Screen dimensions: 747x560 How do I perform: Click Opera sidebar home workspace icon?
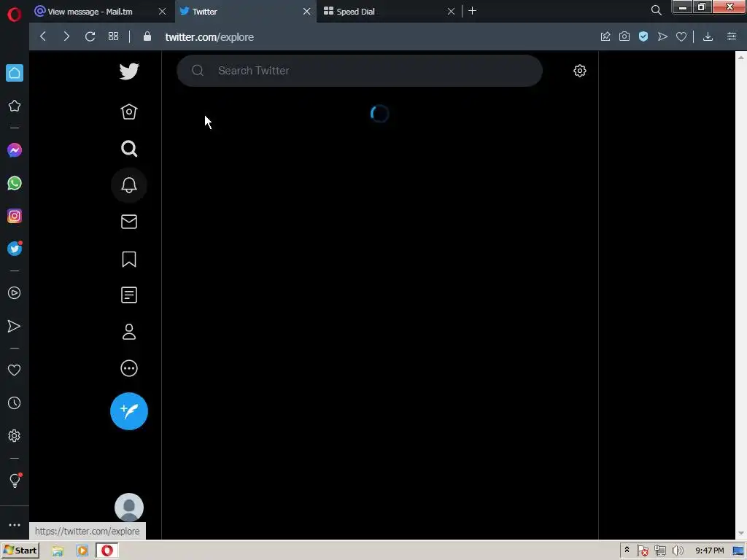(x=15, y=73)
